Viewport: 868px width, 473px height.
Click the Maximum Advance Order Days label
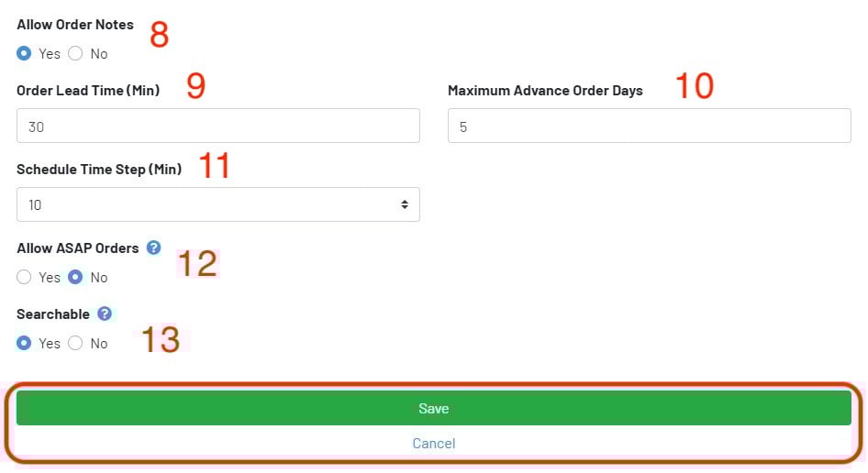coord(545,91)
